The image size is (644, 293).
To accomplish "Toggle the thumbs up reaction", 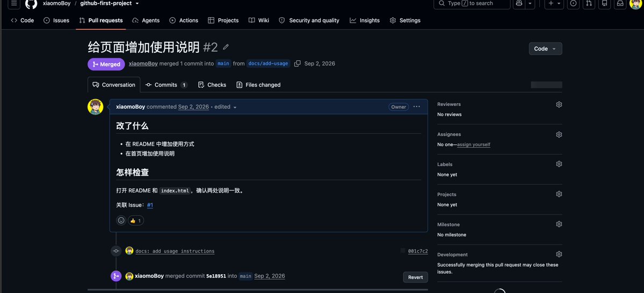I will point(136,220).
